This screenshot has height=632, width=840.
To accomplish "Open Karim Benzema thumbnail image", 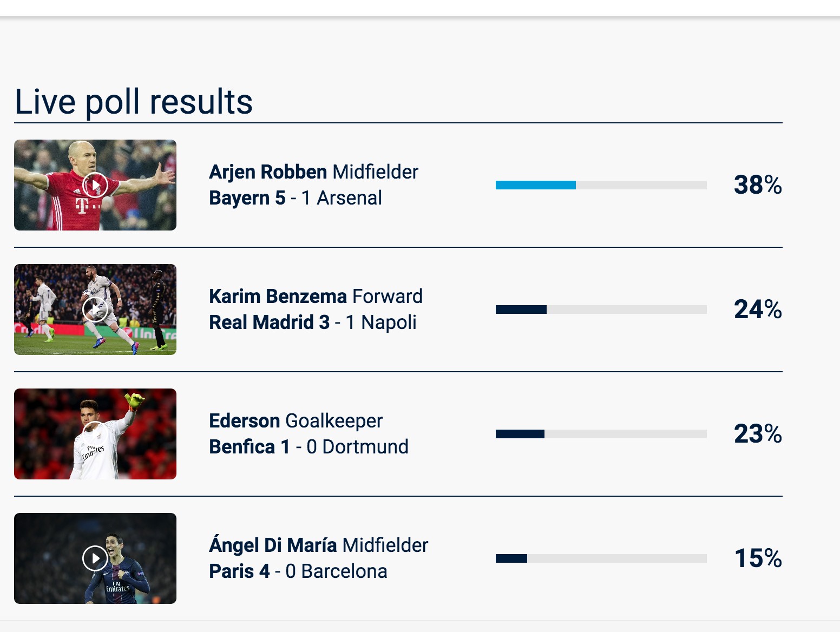I will 95,310.
